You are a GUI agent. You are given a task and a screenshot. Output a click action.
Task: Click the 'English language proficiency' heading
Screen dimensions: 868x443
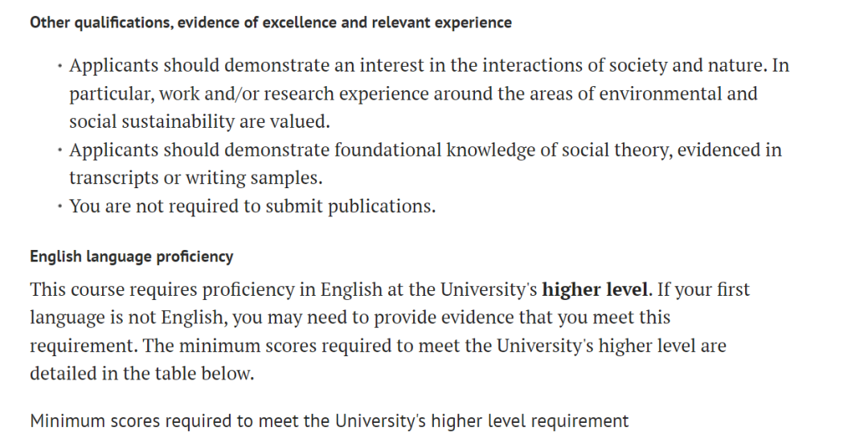(x=132, y=256)
